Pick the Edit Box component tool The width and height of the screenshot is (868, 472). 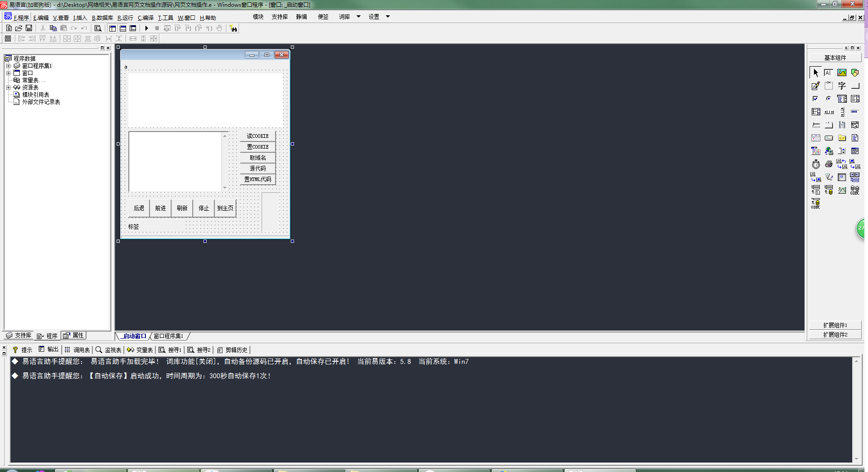[x=815, y=86]
